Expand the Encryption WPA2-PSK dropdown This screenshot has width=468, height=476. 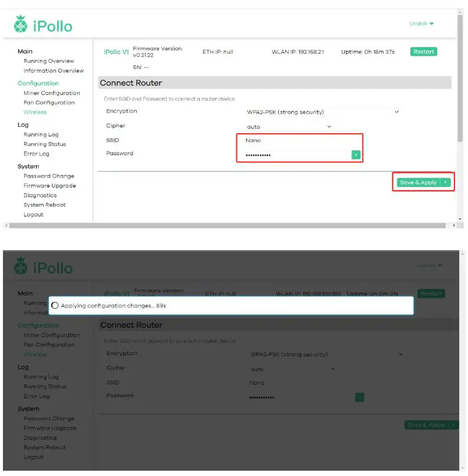tap(322, 112)
